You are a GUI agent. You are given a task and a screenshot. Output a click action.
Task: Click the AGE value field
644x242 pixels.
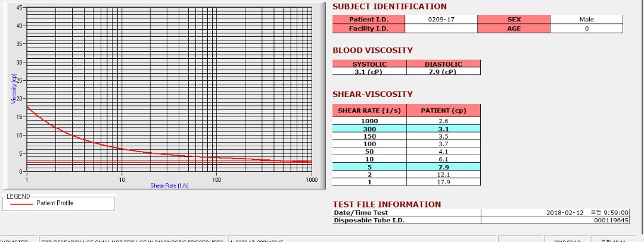(x=586, y=29)
